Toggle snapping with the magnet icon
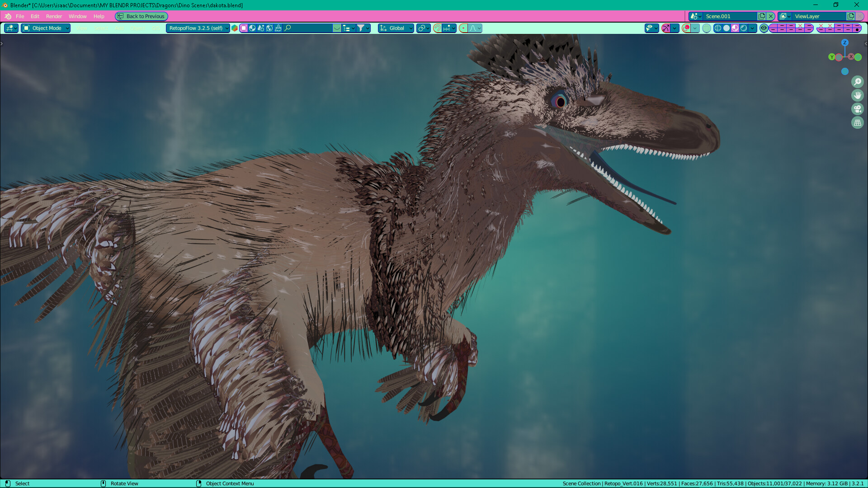 coord(437,28)
